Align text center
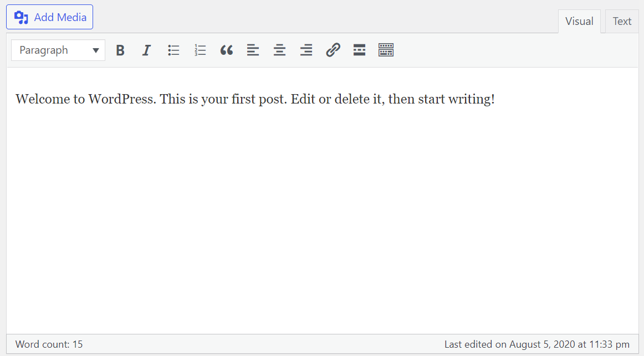This screenshot has width=644, height=356. pyautogui.click(x=280, y=50)
